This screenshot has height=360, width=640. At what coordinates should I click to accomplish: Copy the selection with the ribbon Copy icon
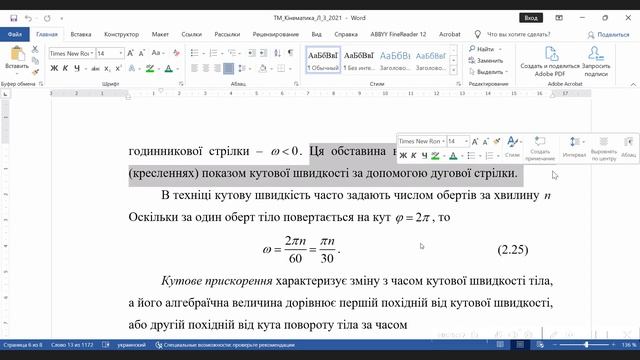35,61
